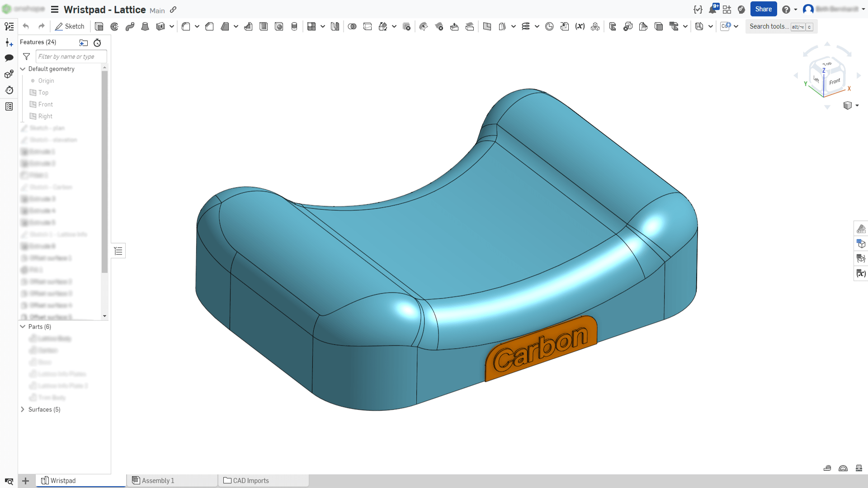Open the Fillet tool dropdown arrow
The image size is (868, 488).
coord(197,27)
